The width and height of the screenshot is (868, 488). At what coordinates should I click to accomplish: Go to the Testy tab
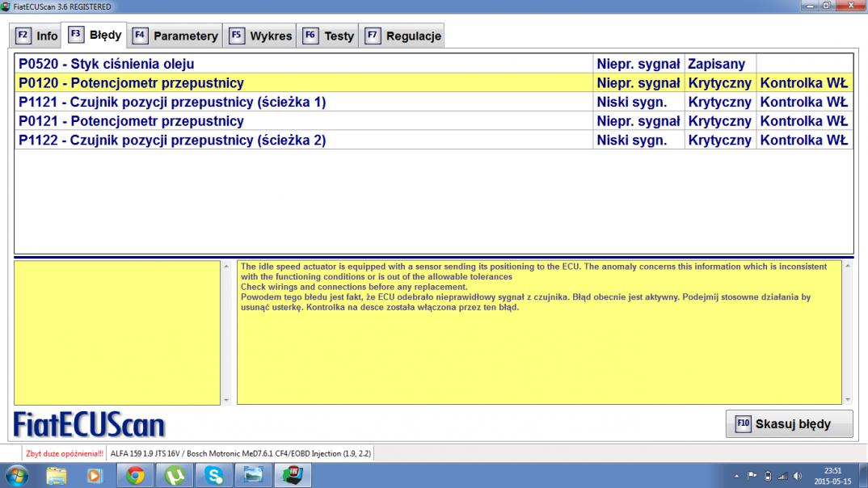coord(330,36)
